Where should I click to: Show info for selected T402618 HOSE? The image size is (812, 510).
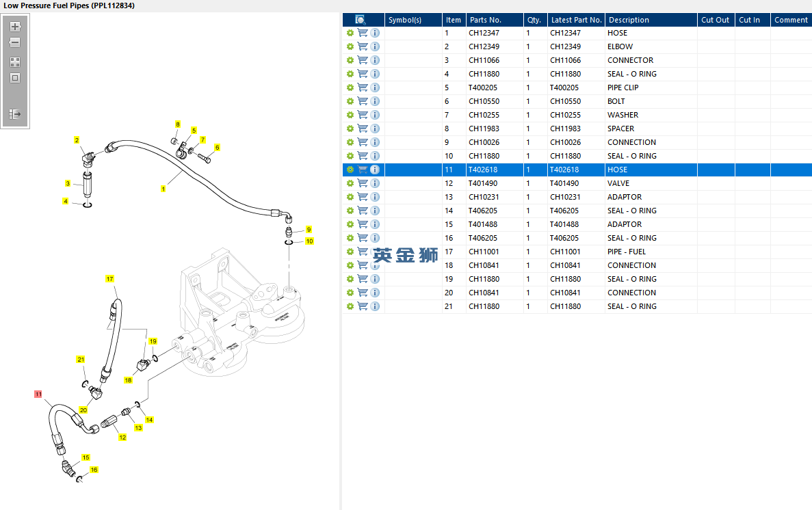point(375,170)
